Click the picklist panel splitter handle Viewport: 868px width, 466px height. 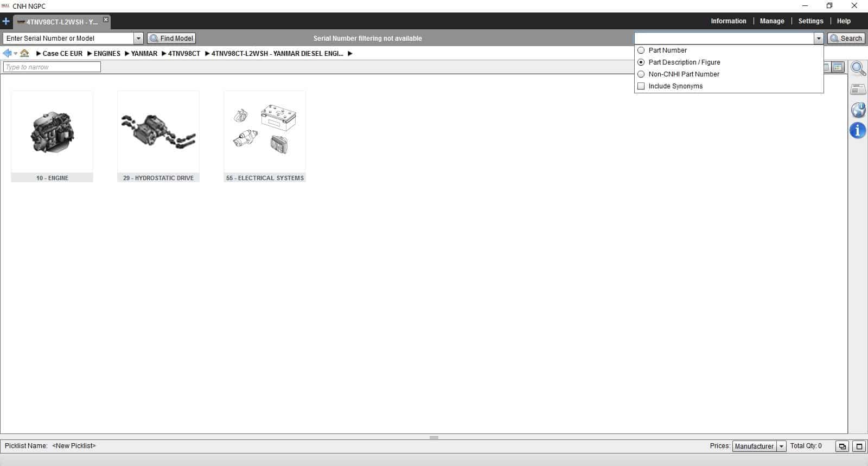[x=434, y=437]
